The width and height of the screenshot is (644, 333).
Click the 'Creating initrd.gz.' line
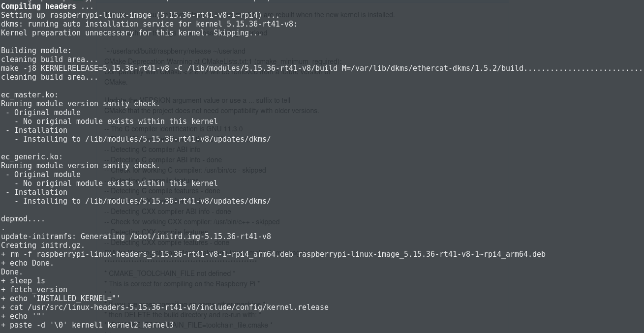pyautogui.click(x=43, y=245)
